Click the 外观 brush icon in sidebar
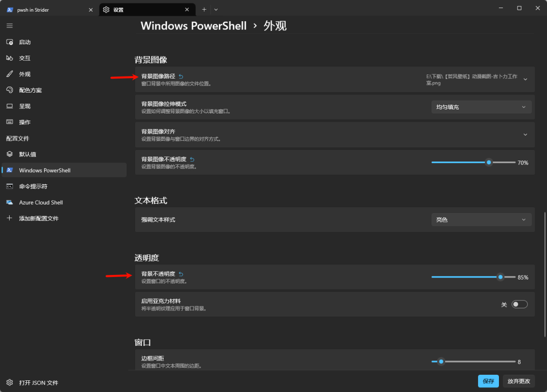This screenshot has width=547, height=392. pyautogui.click(x=10, y=74)
